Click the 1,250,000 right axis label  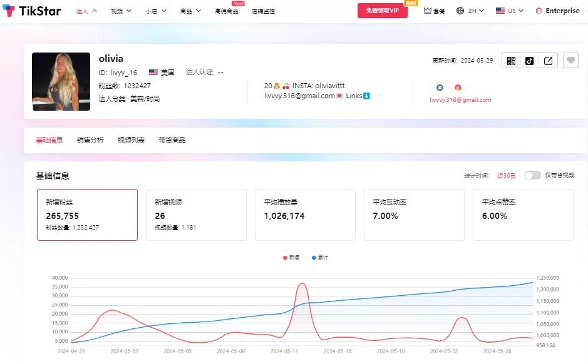click(x=547, y=278)
